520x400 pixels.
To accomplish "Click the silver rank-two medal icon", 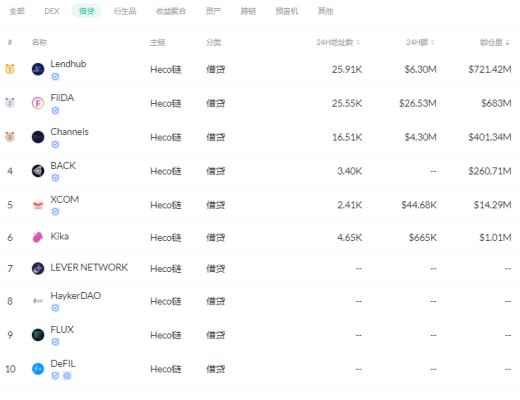I will (10, 103).
